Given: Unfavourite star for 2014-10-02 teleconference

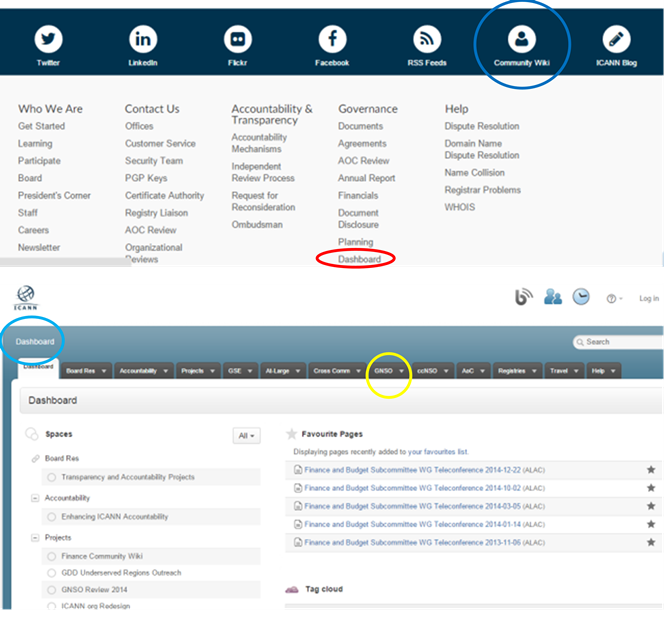Looking at the screenshot, I should (x=651, y=488).
